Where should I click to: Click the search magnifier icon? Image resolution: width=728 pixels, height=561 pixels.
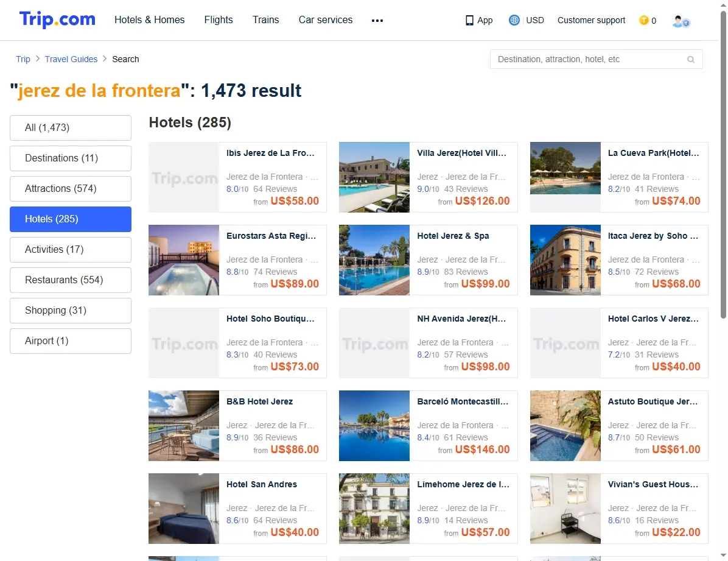pos(691,60)
